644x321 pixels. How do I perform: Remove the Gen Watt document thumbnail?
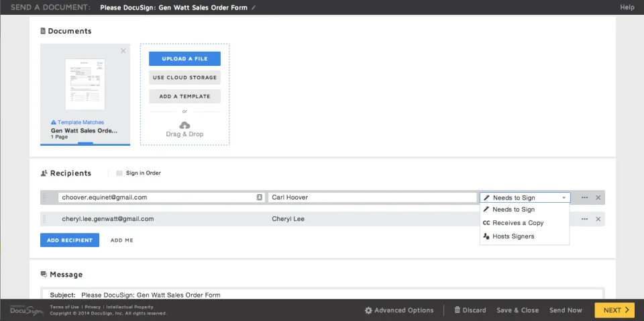coord(123,51)
